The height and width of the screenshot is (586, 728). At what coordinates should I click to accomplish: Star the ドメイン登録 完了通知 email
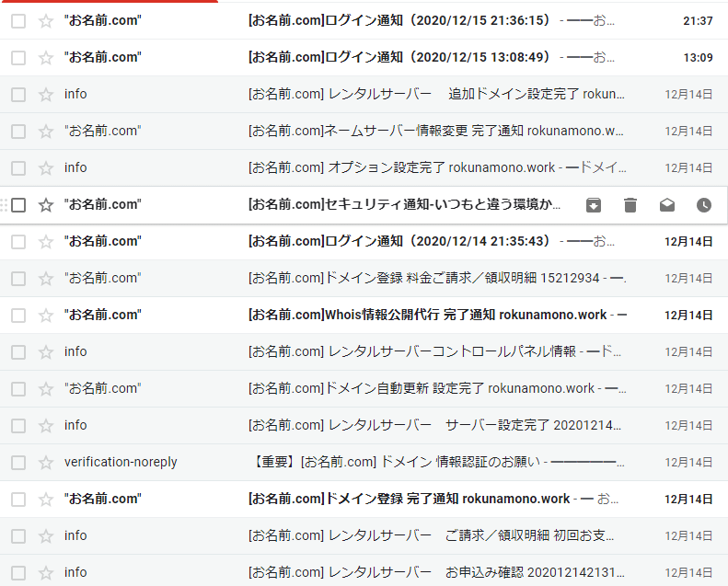(x=45, y=500)
